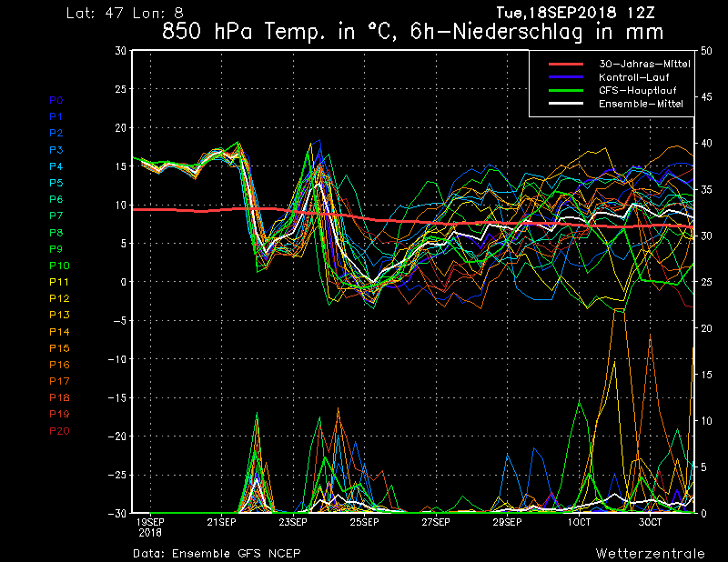This screenshot has width=728, height=562.
Task: Click the "1OCT" date on the time axis
Action: tap(579, 522)
